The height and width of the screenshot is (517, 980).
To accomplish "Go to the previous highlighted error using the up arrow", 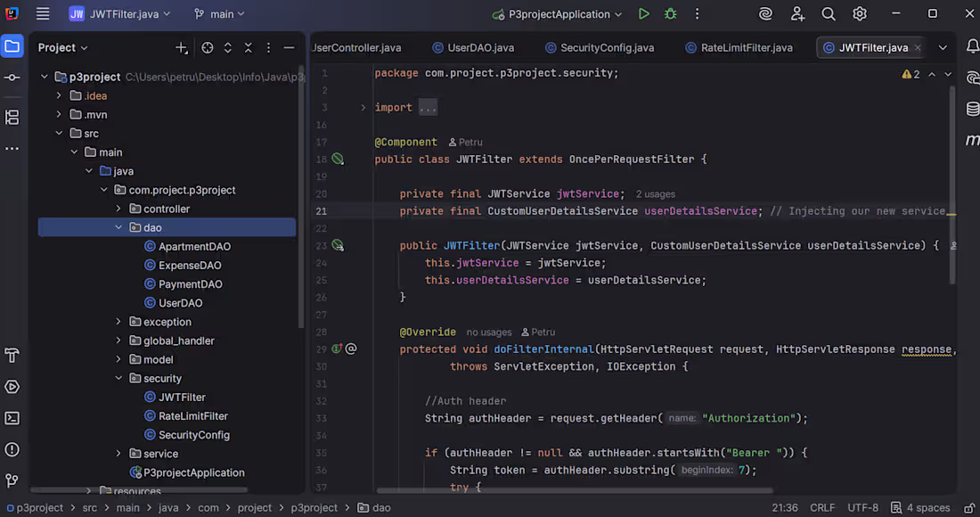I will click(932, 74).
